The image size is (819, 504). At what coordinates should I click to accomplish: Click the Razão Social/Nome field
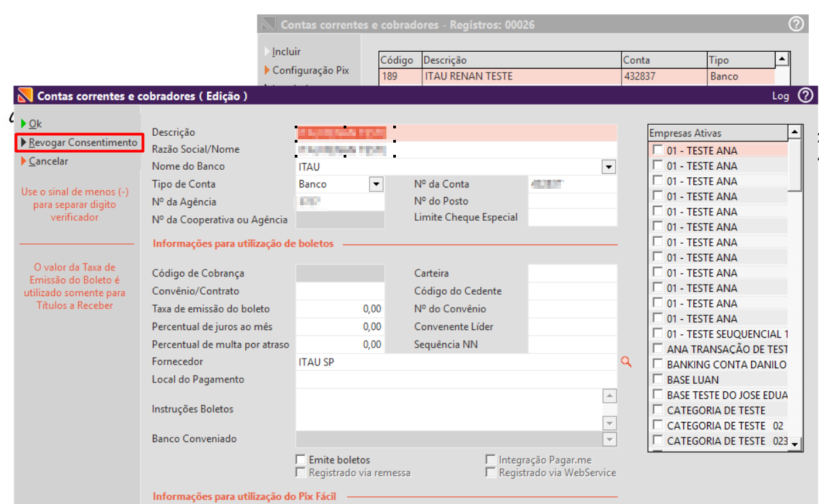click(456, 149)
